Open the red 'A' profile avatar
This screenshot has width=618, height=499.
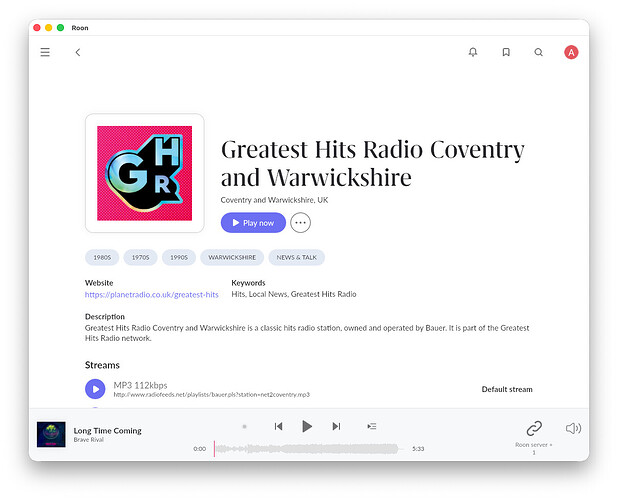point(571,52)
